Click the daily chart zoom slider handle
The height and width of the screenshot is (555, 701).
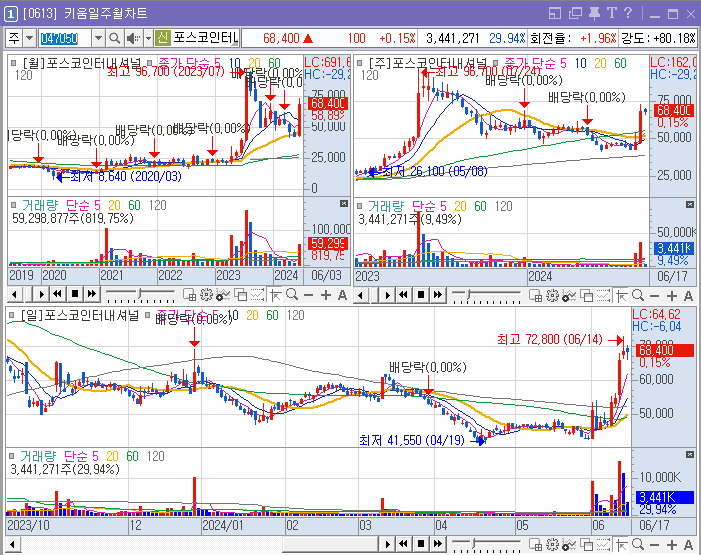tap(474, 543)
